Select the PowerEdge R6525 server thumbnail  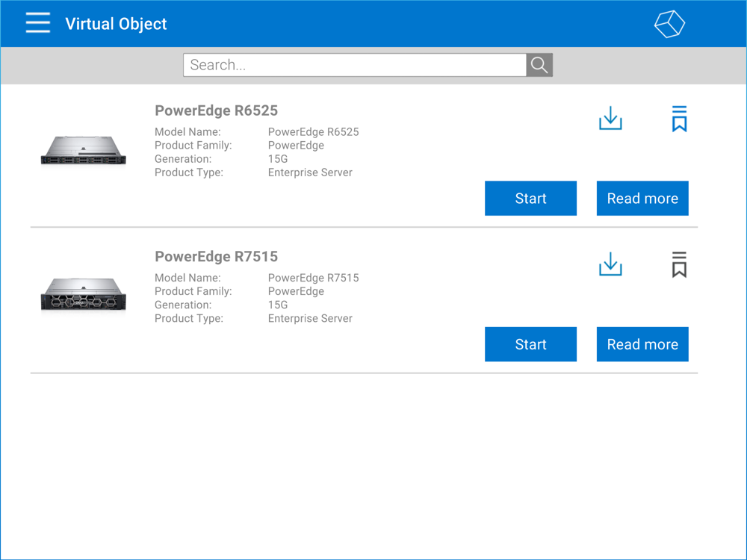pos(83,150)
